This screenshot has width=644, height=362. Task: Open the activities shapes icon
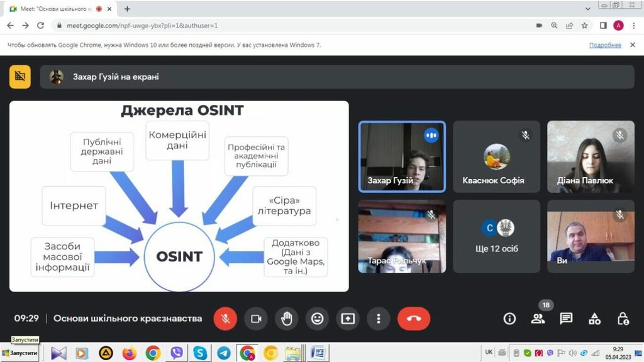click(x=594, y=319)
